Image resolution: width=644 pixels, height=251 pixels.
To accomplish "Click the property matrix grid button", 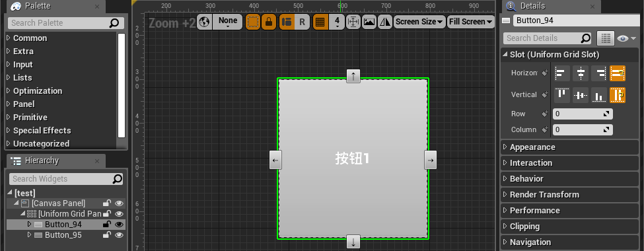I will coord(605,38).
